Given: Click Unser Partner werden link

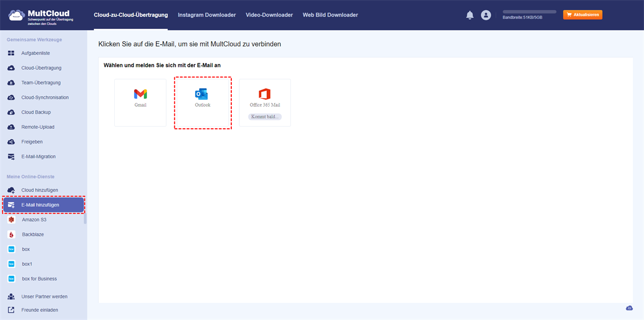Looking at the screenshot, I should pos(45,296).
